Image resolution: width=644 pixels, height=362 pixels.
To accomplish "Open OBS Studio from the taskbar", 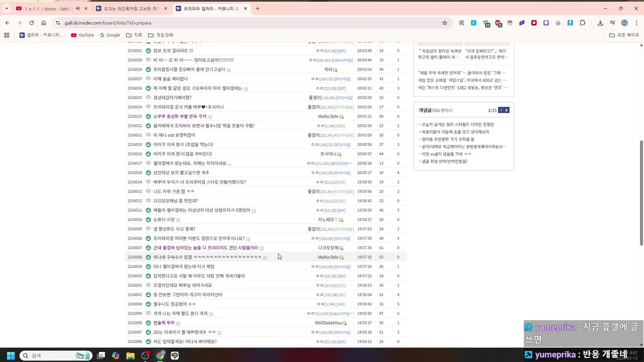I will tap(145, 355).
